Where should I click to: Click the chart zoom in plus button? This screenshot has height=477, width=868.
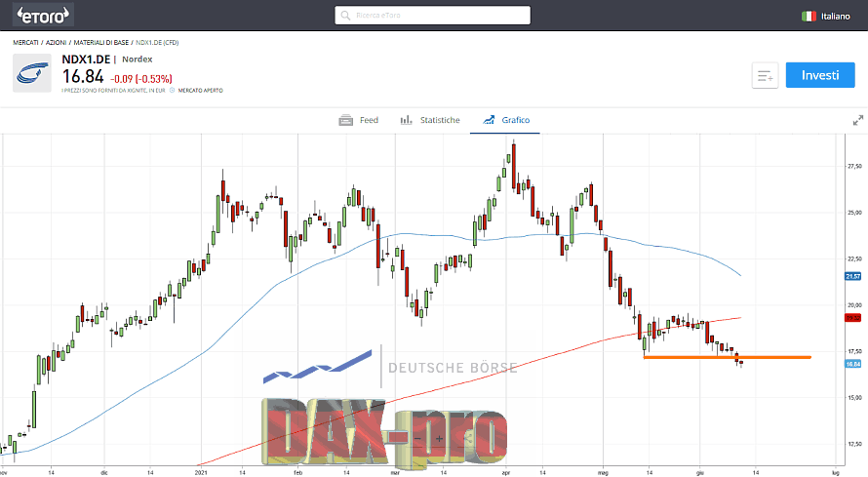[x=439, y=439]
